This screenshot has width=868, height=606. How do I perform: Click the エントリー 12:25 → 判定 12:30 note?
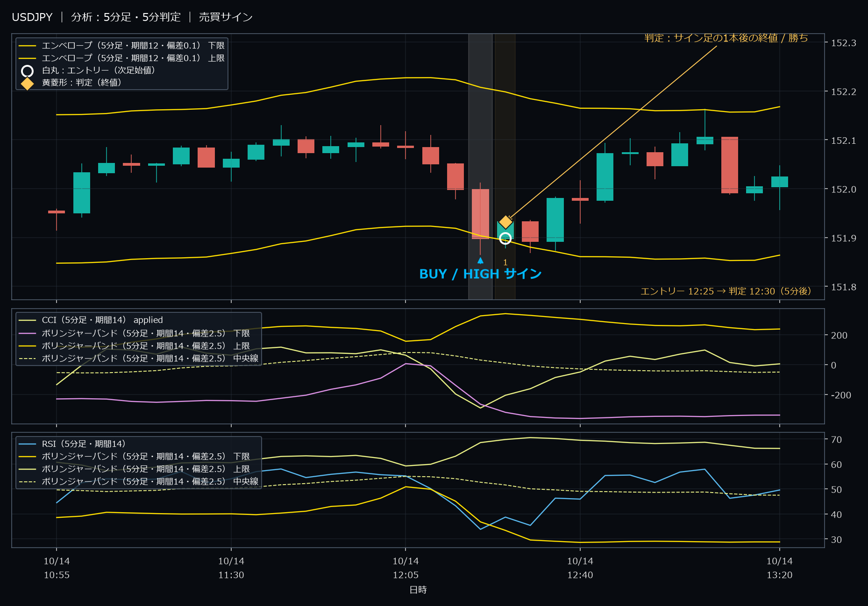[726, 291]
